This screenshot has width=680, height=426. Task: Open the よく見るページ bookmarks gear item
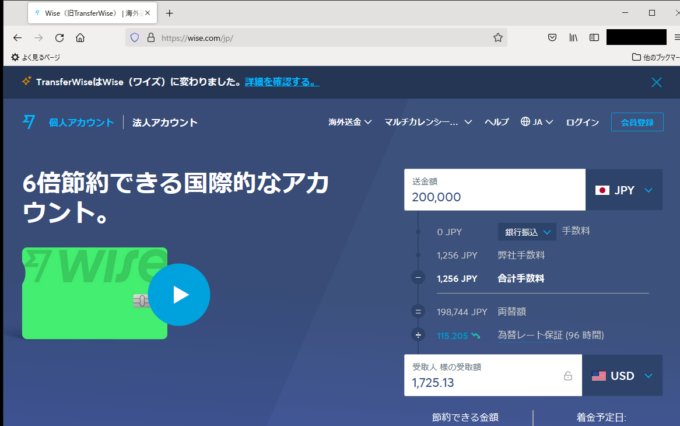click(x=36, y=57)
